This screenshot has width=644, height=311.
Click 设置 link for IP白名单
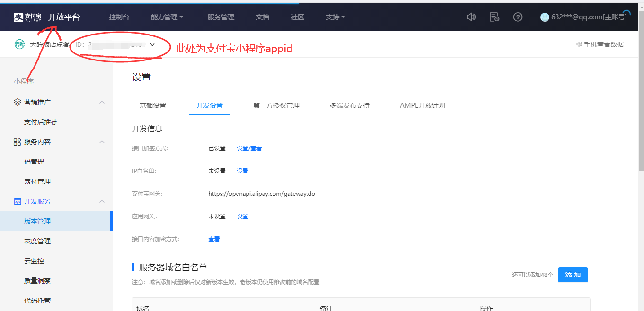(243, 171)
